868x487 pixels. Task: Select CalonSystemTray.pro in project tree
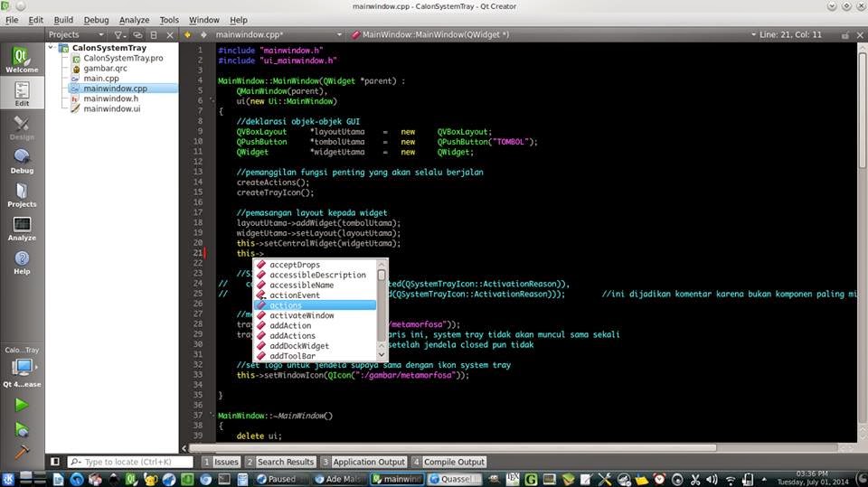(x=123, y=58)
